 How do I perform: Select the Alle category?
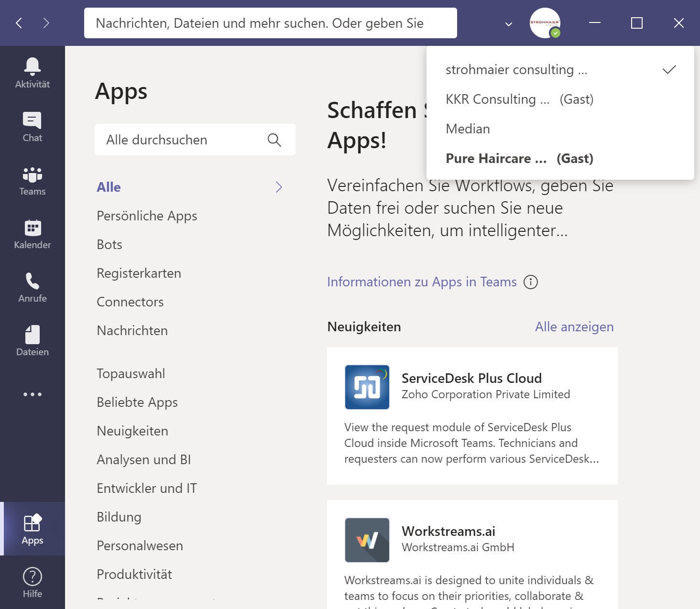[x=109, y=187]
